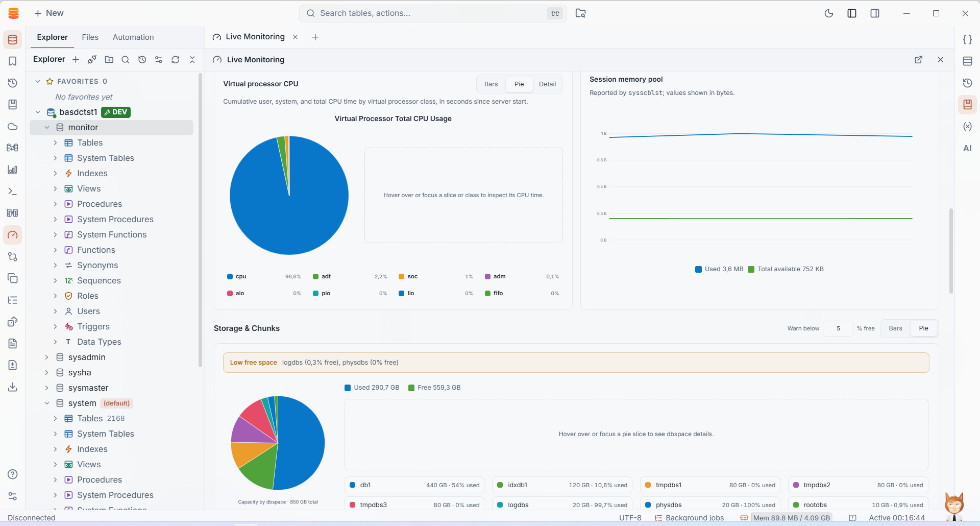Viewport: 980px width, 526px height.
Task: Open a new tab with plus button
Action: click(x=315, y=37)
